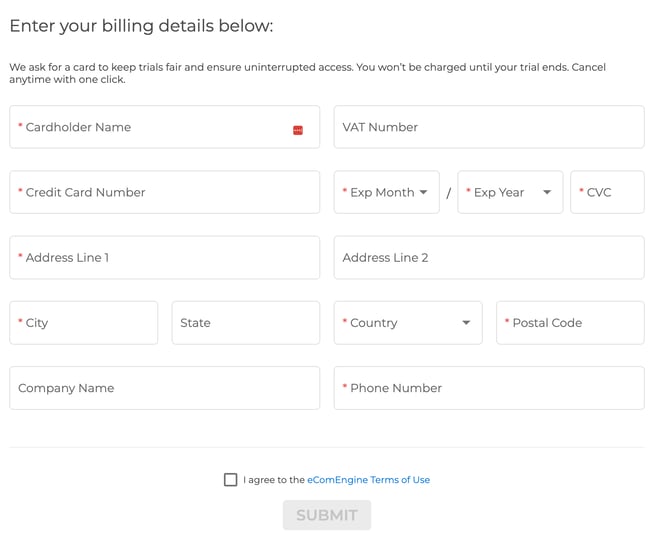The image size is (670, 542).
Task: Click the red password manager icon in Cardholder Name
Action: click(298, 130)
